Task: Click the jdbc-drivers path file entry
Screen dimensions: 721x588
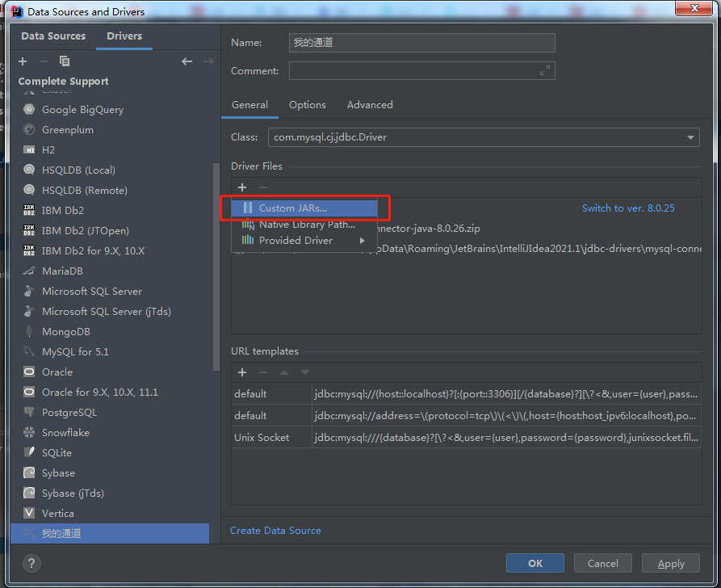Action: click(539, 249)
